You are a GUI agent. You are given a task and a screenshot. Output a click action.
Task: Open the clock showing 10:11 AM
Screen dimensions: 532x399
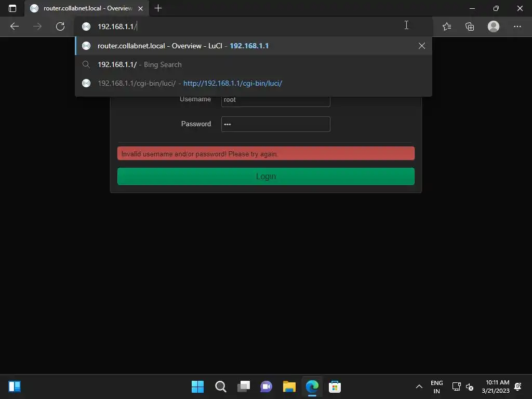click(x=496, y=387)
